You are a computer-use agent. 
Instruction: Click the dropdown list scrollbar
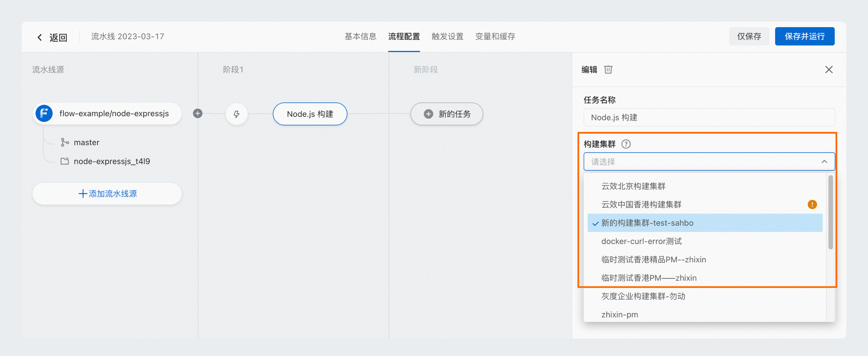[x=830, y=212]
